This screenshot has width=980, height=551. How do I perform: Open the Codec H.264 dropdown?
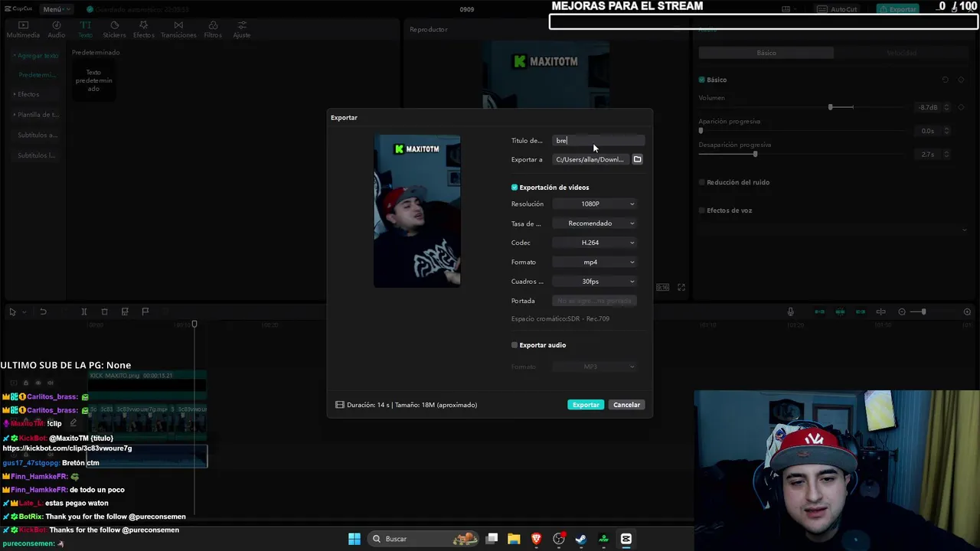[595, 243]
